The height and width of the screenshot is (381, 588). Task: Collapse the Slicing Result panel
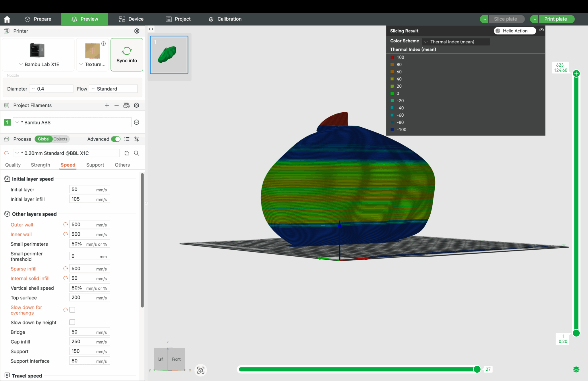coord(541,30)
